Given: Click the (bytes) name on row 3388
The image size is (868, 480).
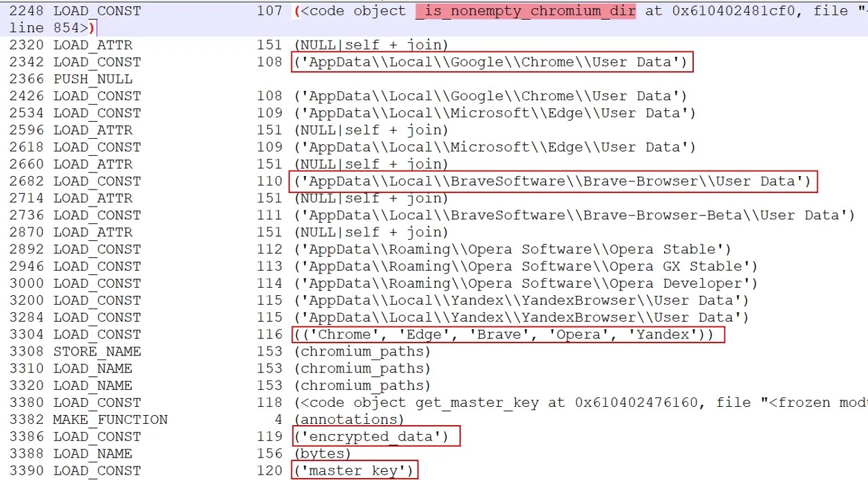Looking at the screenshot, I should (x=323, y=454).
